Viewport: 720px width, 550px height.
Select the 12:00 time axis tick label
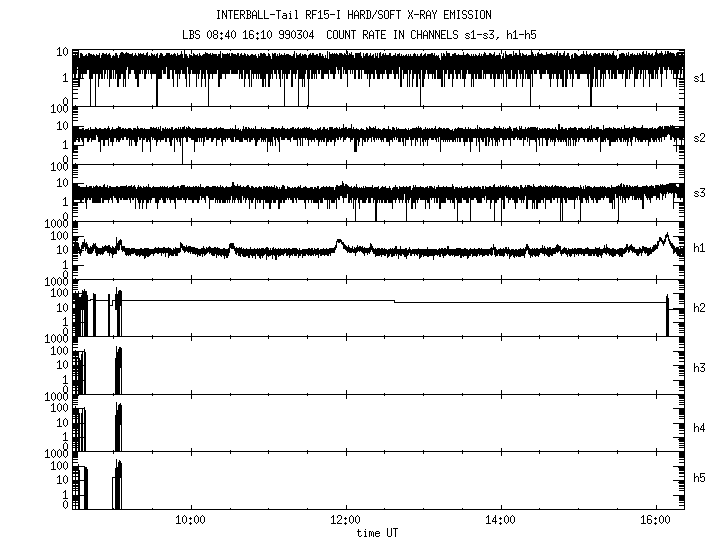pyautogui.click(x=345, y=520)
